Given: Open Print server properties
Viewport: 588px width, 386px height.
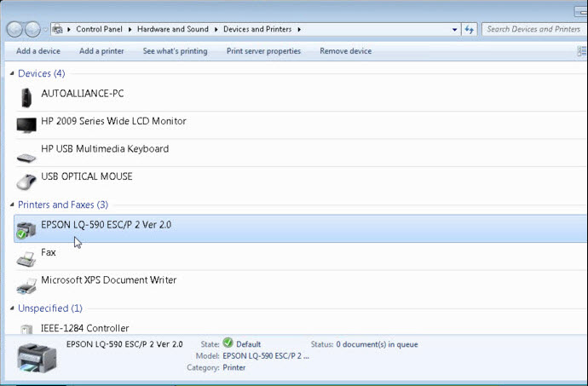Looking at the screenshot, I should click(263, 51).
